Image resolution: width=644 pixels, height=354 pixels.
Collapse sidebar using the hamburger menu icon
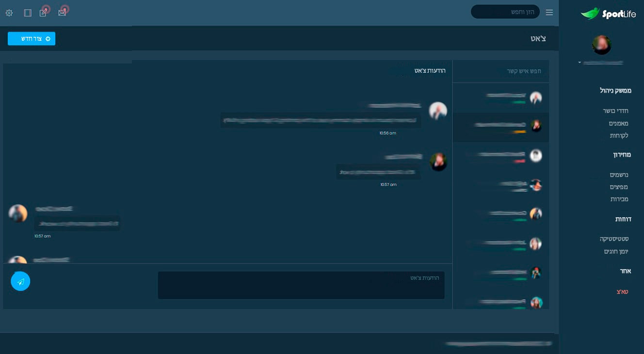click(x=549, y=12)
